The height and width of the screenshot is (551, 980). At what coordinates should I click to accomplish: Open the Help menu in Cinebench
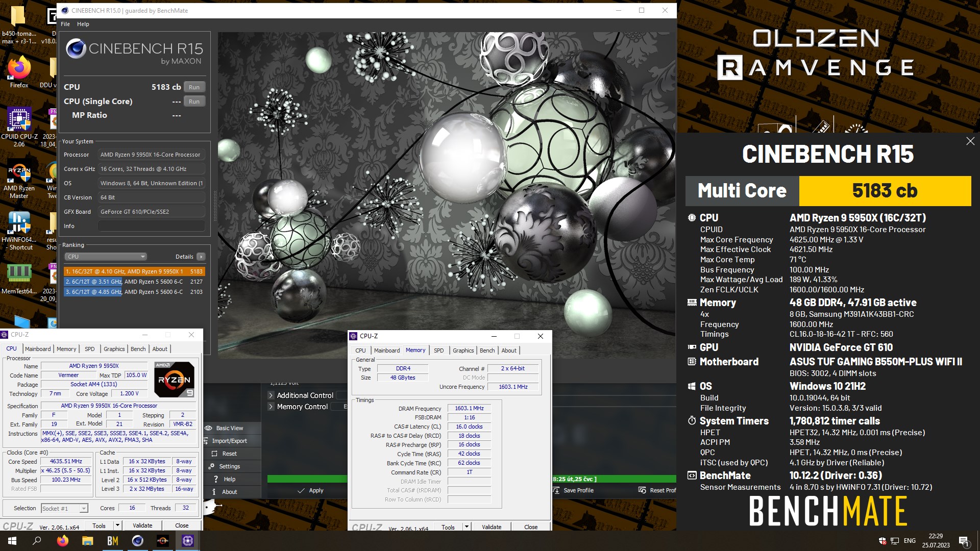(83, 24)
